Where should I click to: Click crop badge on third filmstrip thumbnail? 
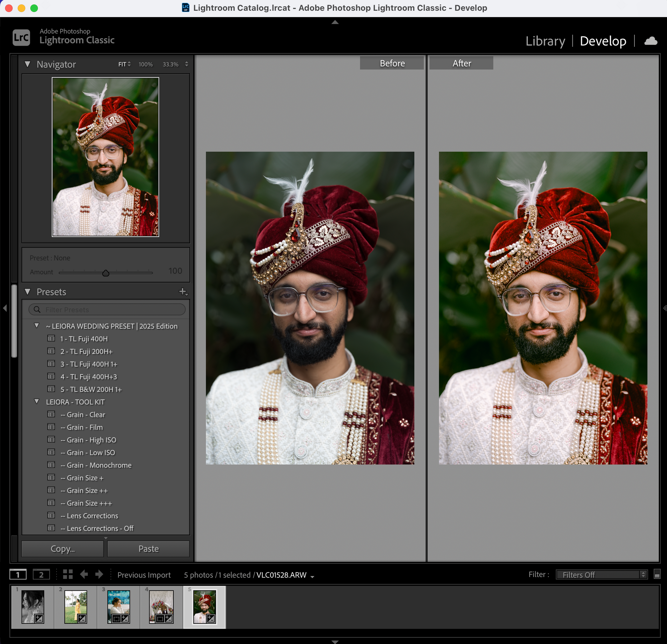[117, 619]
